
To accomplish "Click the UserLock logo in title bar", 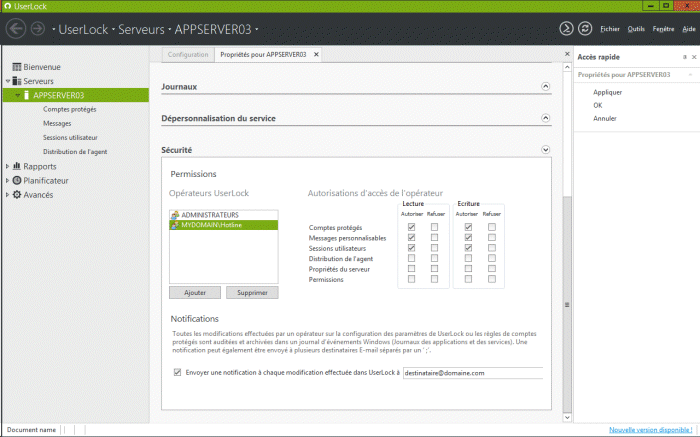I will 7,6.
